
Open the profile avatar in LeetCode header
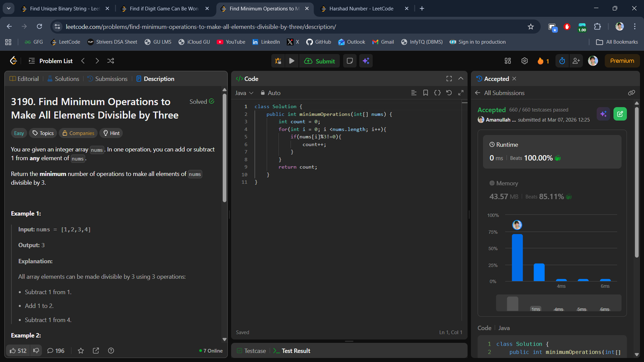593,61
